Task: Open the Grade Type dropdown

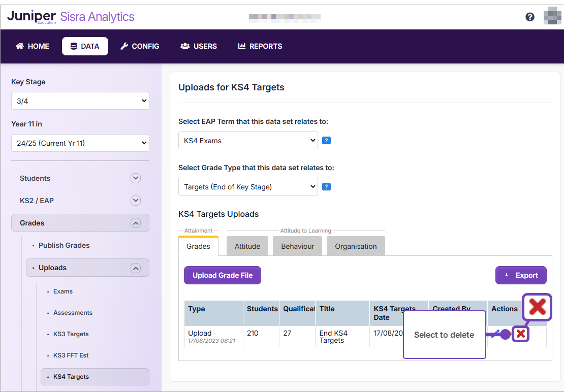Action: 248,187
